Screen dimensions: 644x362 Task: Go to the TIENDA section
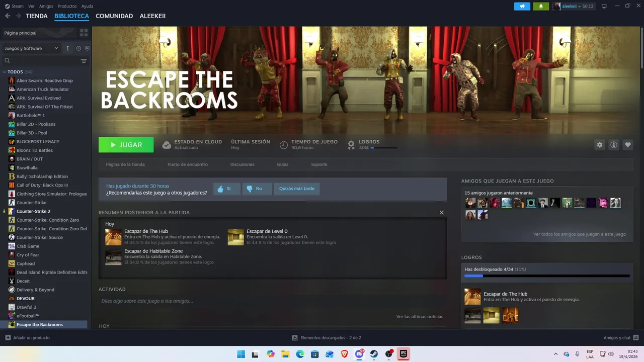37,16
